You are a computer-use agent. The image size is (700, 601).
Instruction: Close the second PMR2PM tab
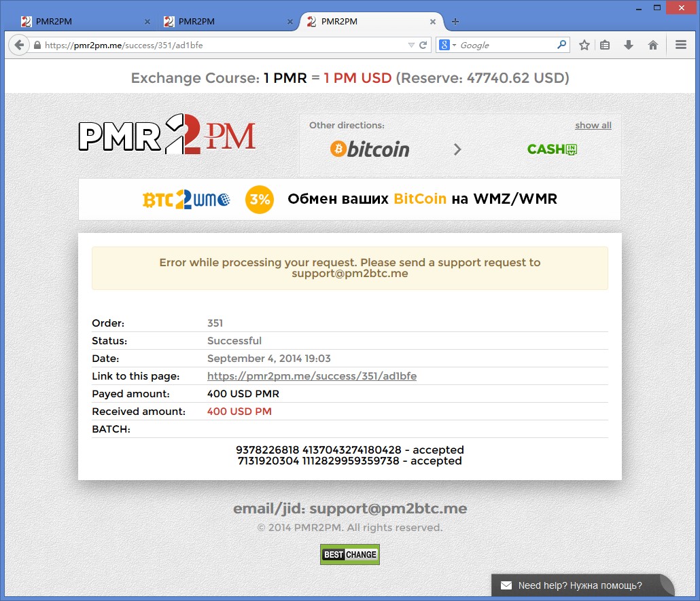[290, 22]
